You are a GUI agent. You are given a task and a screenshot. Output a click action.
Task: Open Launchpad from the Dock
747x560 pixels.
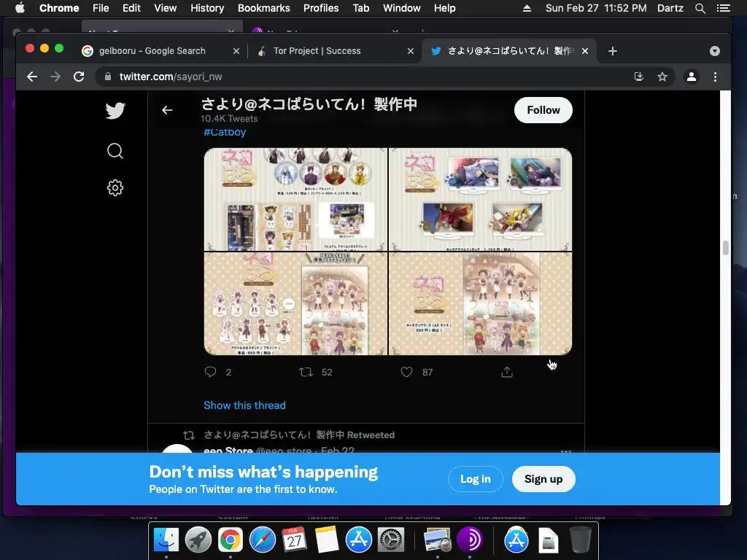tap(198, 540)
